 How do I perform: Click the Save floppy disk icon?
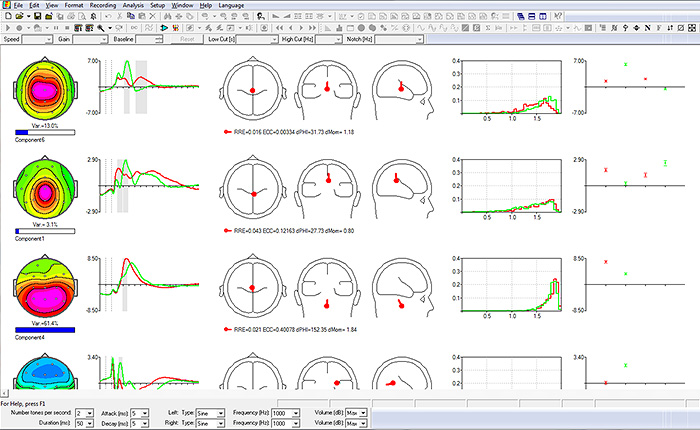tap(36, 17)
